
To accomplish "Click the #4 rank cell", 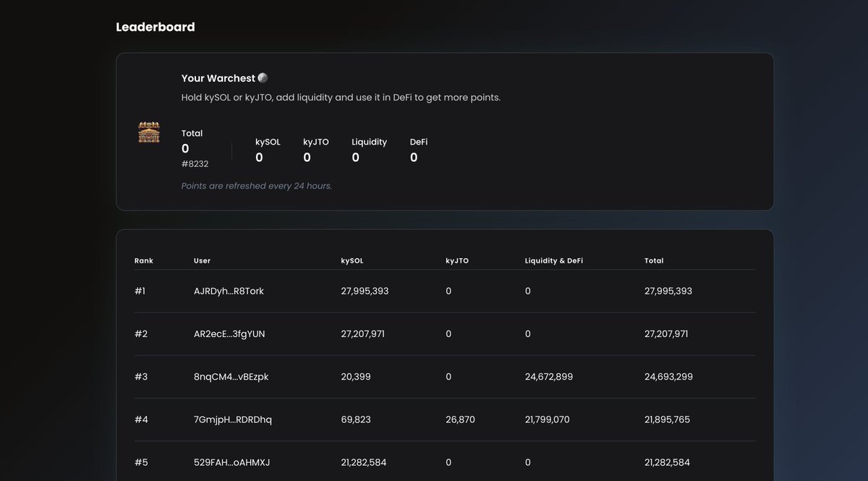I will point(141,420).
